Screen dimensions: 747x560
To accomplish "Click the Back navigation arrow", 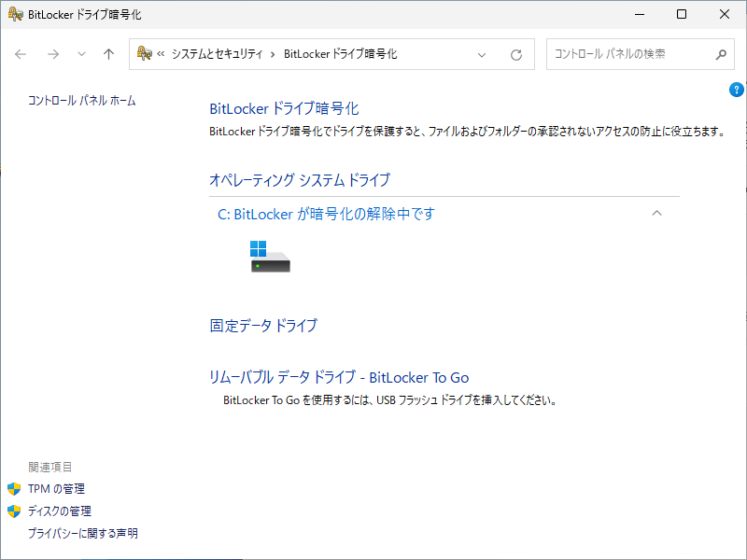I will click(x=21, y=54).
